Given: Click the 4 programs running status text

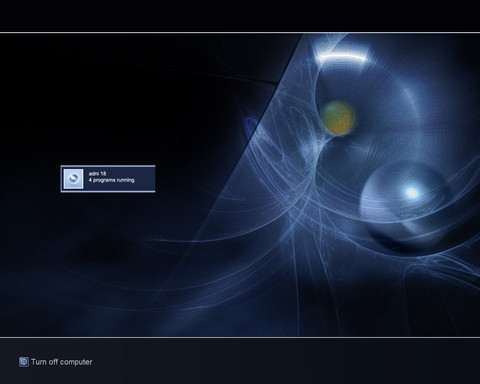Looking at the screenshot, I should [111, 180].
